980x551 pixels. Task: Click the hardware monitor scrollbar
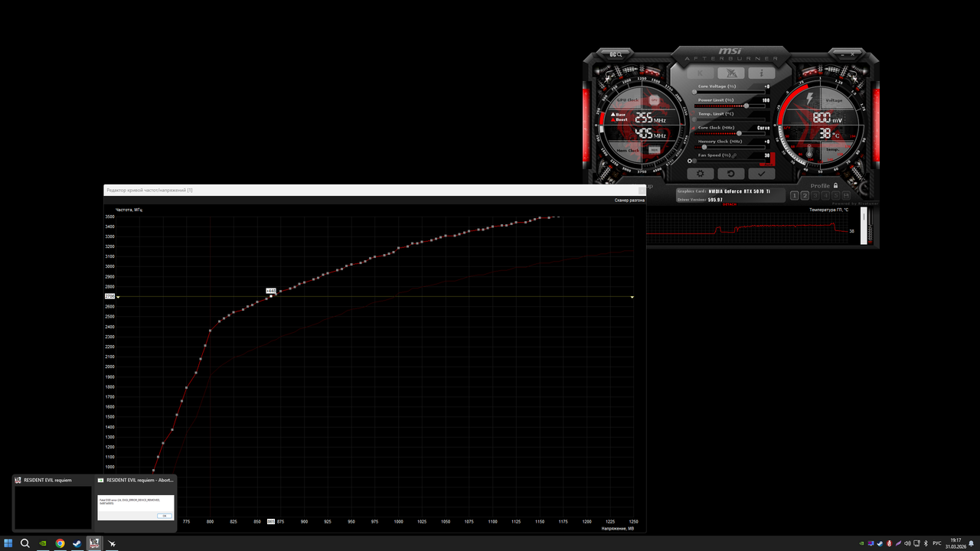[864, 226]
